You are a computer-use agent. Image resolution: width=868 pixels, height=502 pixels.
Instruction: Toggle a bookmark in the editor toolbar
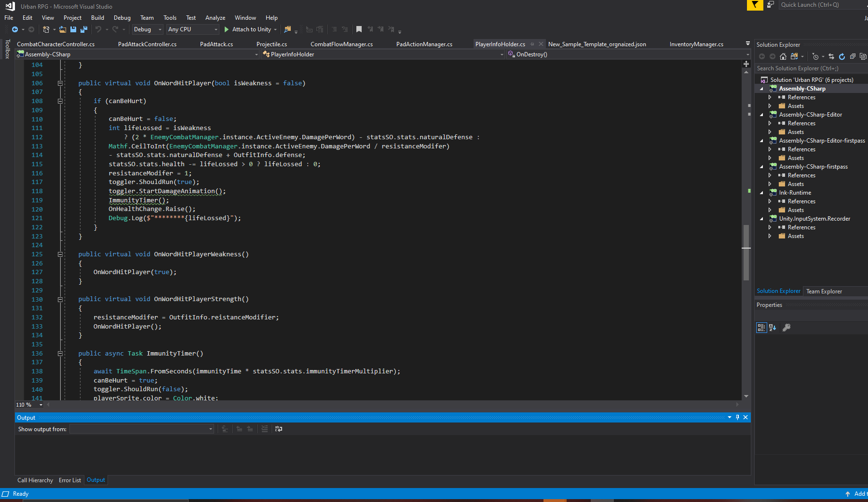click(x=359, y=29)
